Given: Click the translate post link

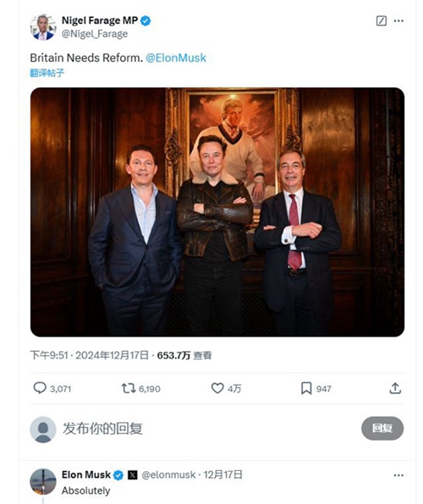Looking at the screenshot, I should (47, 73).
